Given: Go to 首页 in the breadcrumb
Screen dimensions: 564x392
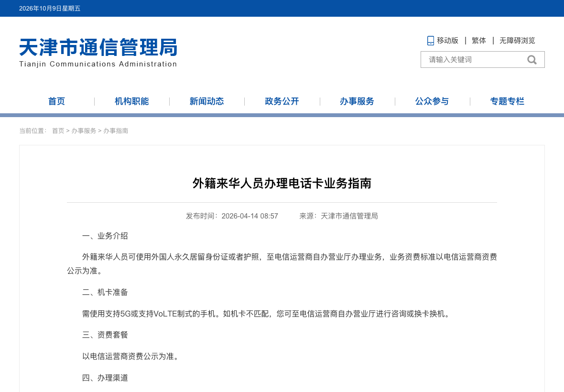Looking at the screenshot, I should click(58, 131).
